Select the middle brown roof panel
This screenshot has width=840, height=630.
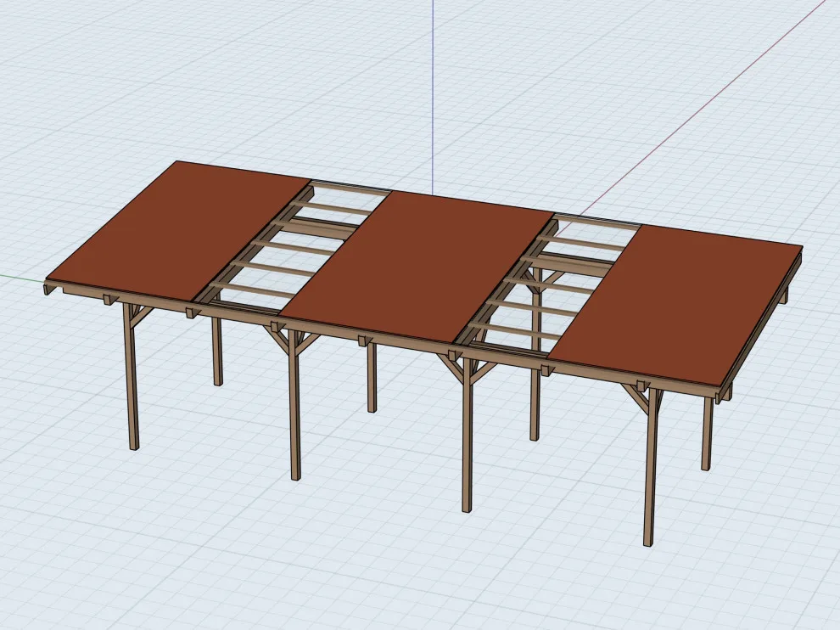click(417, 268)
